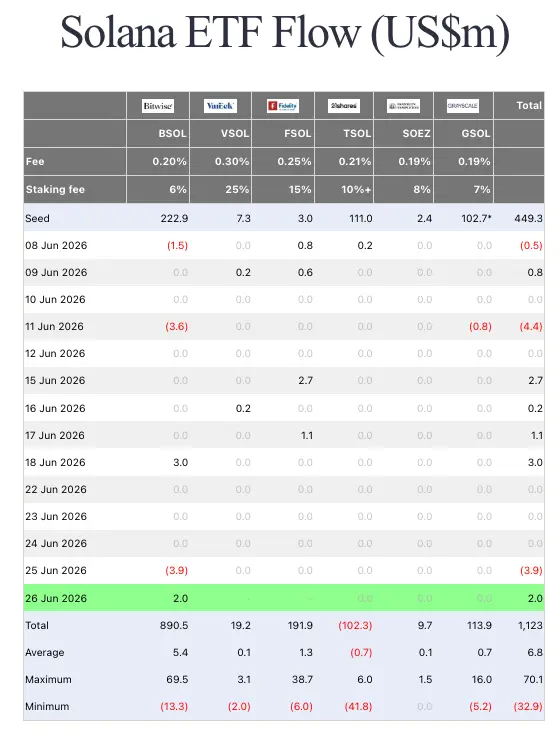559x734 pixels.
Task: Click the 'Fee' row label
Action: 35,161
